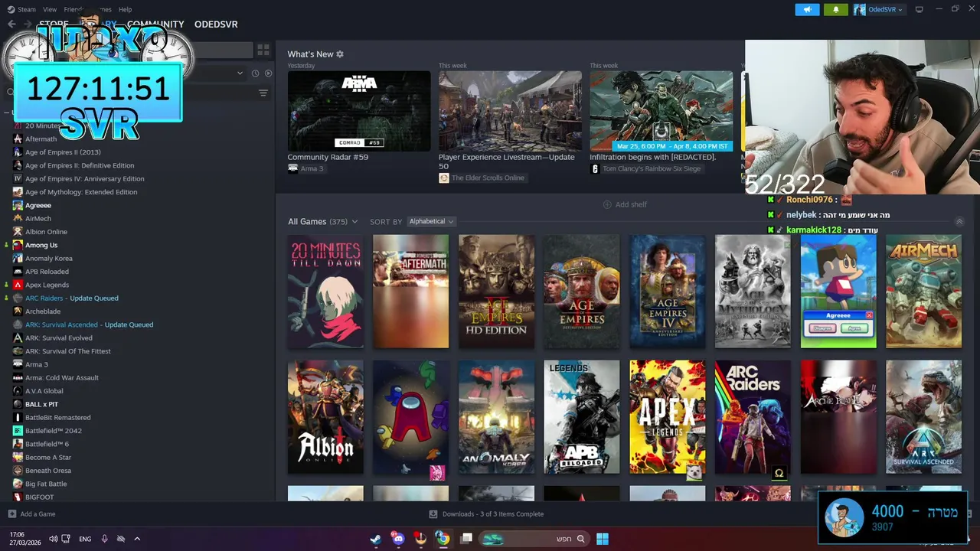Open Player Experience Livestream news card
This screenshot has width=980, height=551.
(510, 111)
